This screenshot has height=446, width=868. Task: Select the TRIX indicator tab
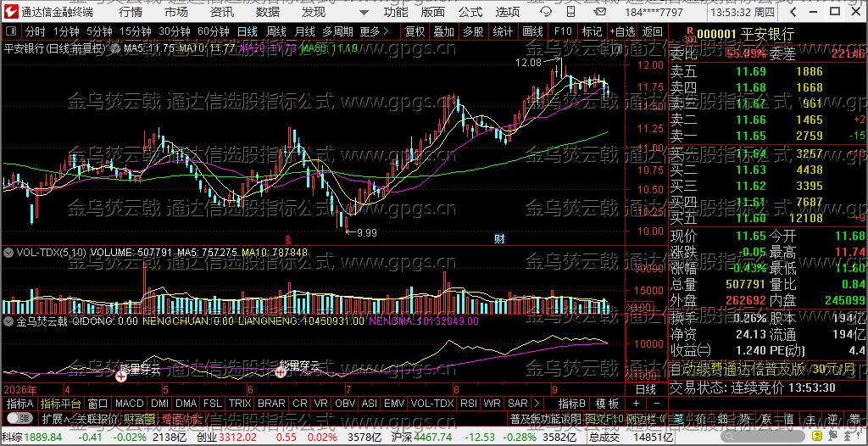[240, 403]
